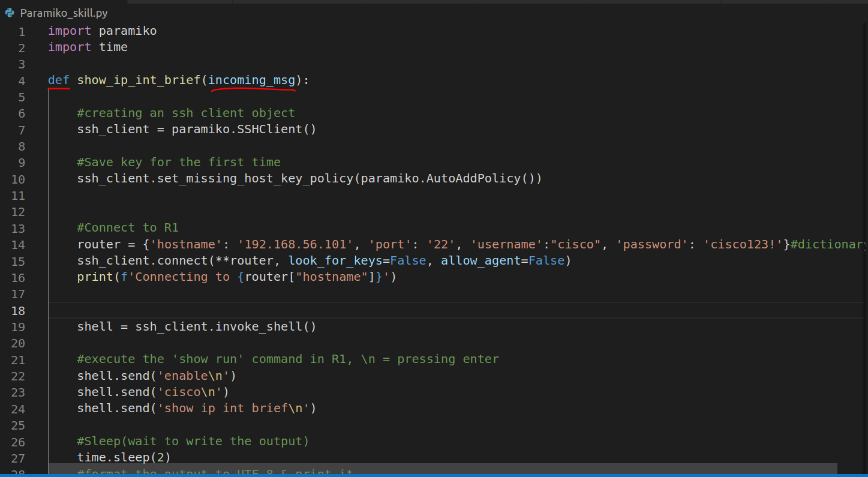Click the 'router' variable on line 14
This screenshot has height=477, width=868.
[x=98, y=244]
